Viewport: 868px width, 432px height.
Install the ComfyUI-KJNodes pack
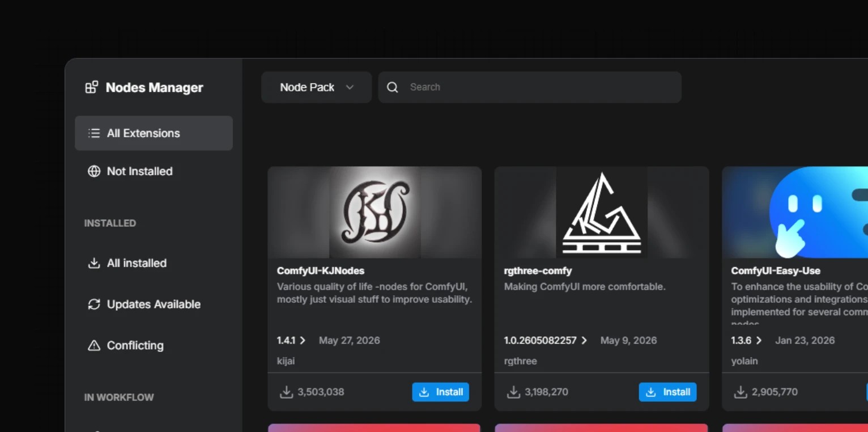[441, 392]
